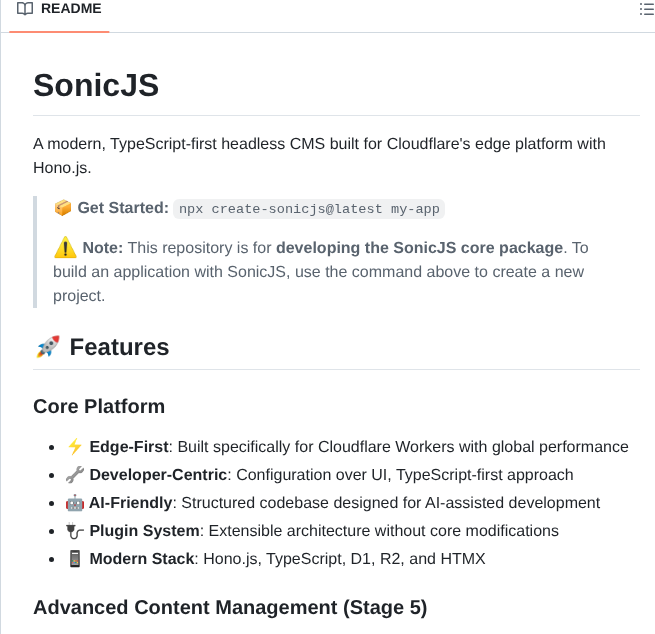Click the rocket emoji beside Features

point(48,347)
